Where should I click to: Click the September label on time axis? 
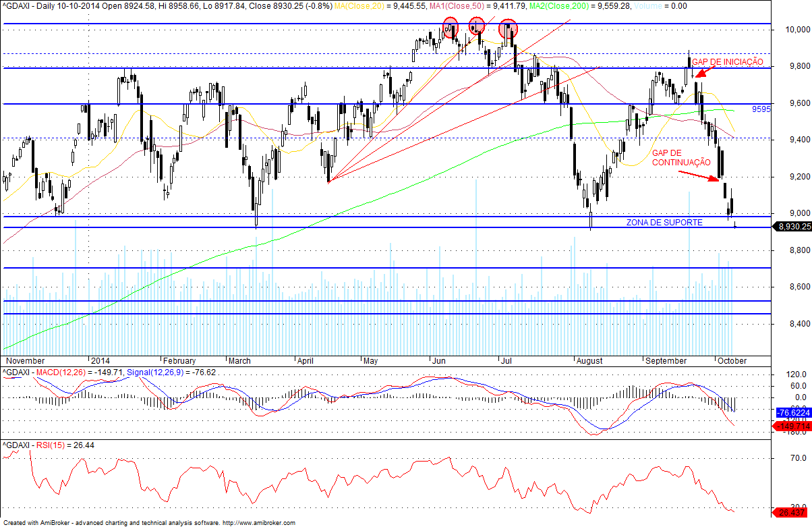point(666,361)
